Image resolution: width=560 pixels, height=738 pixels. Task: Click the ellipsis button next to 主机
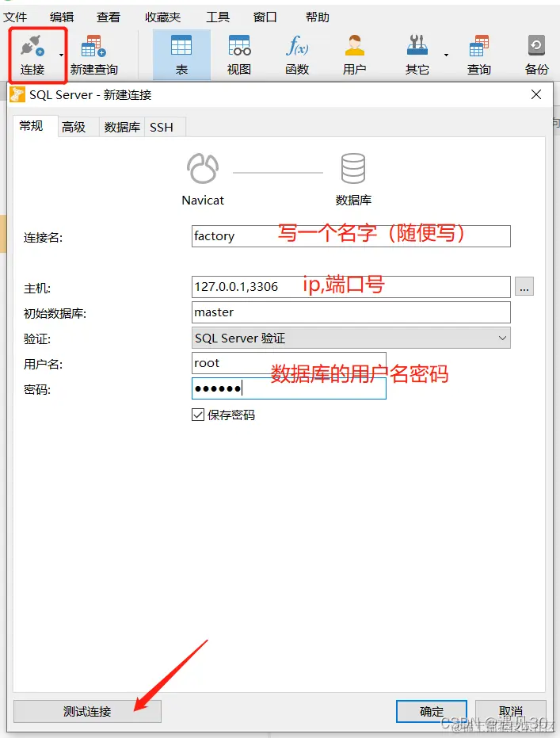pyautogui.click(x=524, y=287)
